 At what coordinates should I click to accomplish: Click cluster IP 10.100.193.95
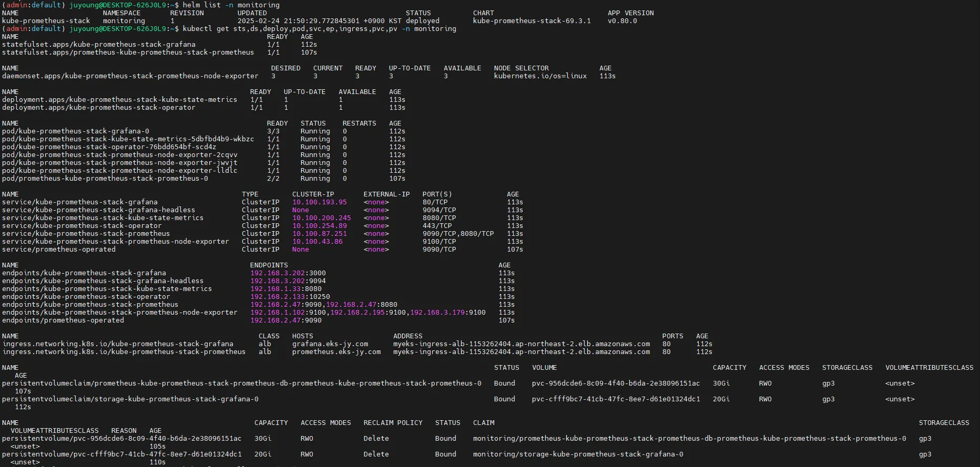pyautogui.click(x=320, y=202)
